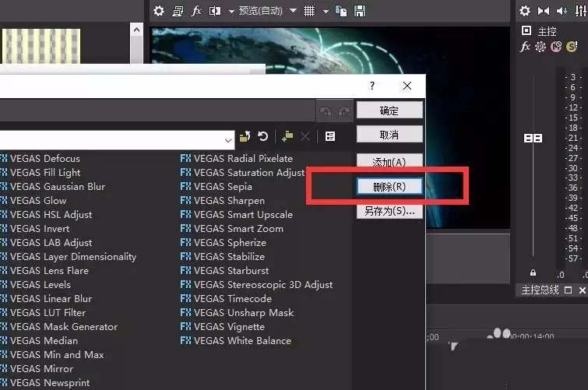Open Master Bus audio properties gear
Viewport: 588px width, 390px height.
tap(525, 11)
